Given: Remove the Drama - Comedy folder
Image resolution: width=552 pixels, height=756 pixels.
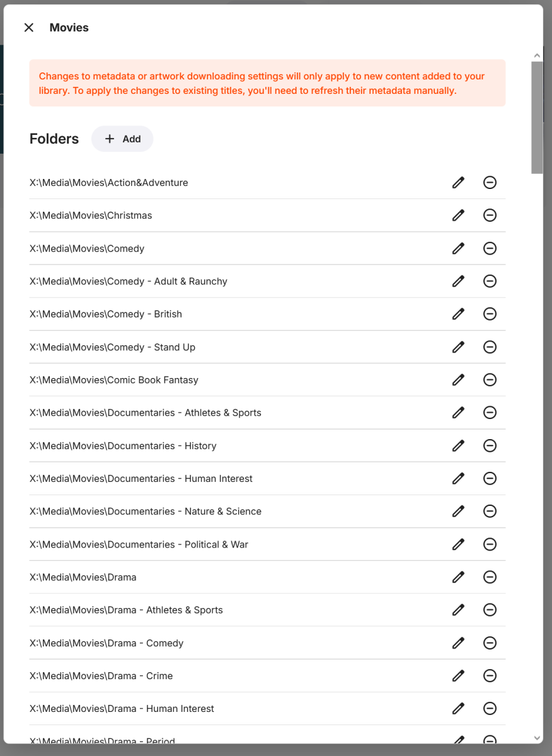Looking at the screenshot, I should pyautogui.click(x=490, y=643).
